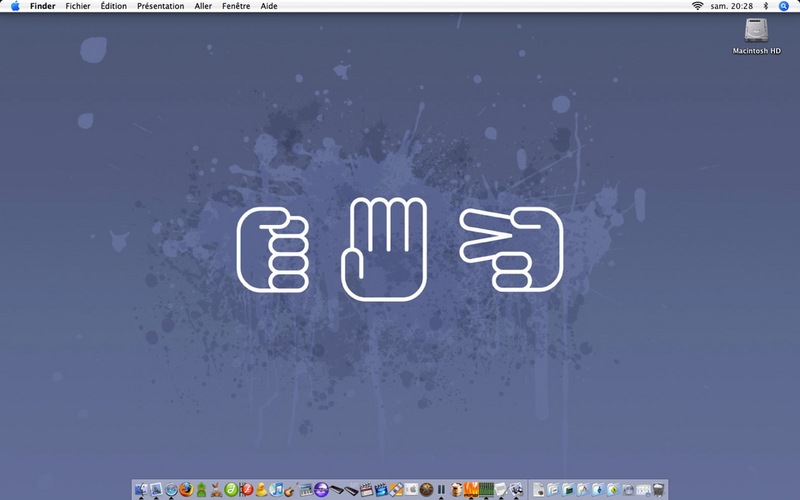The height and width of the screenshot is (500, 800).
Task: Select the Macintosh HD drive icon
Action: (756, 30)
